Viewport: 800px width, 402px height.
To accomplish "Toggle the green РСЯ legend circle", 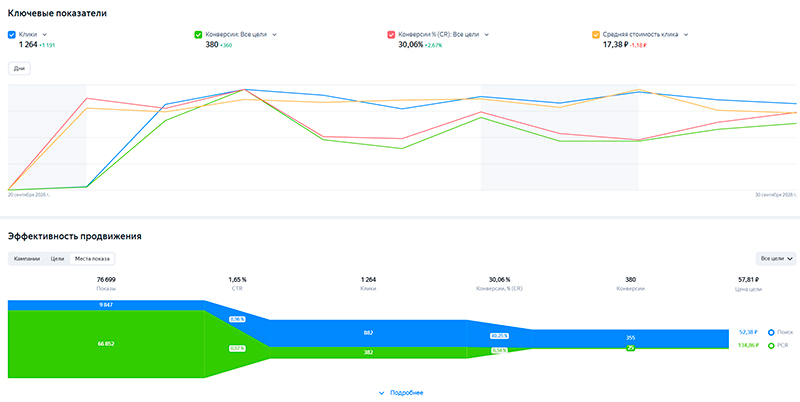I will tap(771, 345).
